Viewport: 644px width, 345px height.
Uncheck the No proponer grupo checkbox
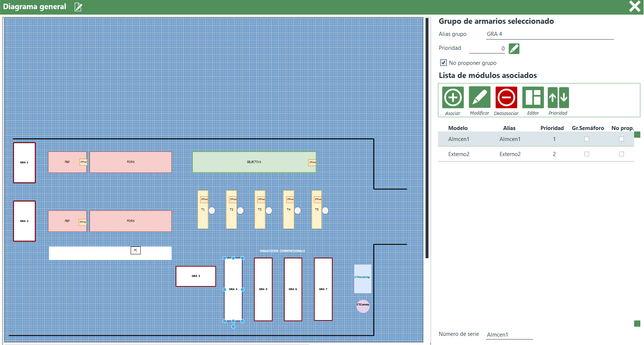coord(443,63)
